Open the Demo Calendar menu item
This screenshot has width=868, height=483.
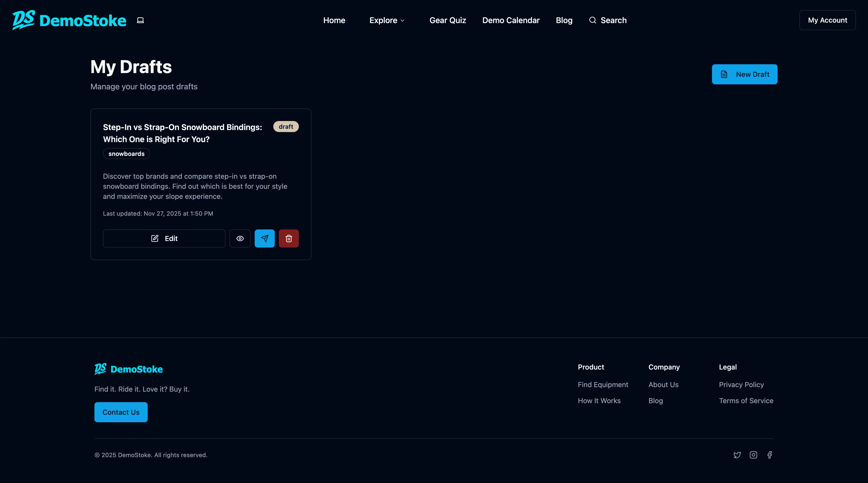click(x=511, y=20)
